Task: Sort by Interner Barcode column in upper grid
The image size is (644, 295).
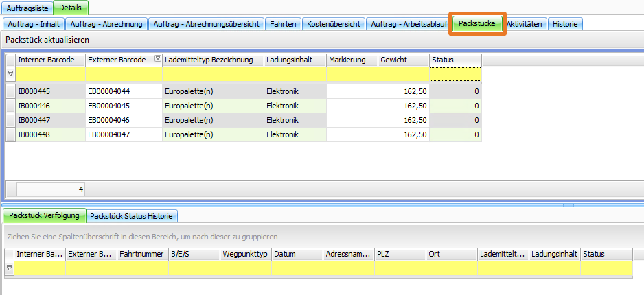Action: [x=50, y=60]
